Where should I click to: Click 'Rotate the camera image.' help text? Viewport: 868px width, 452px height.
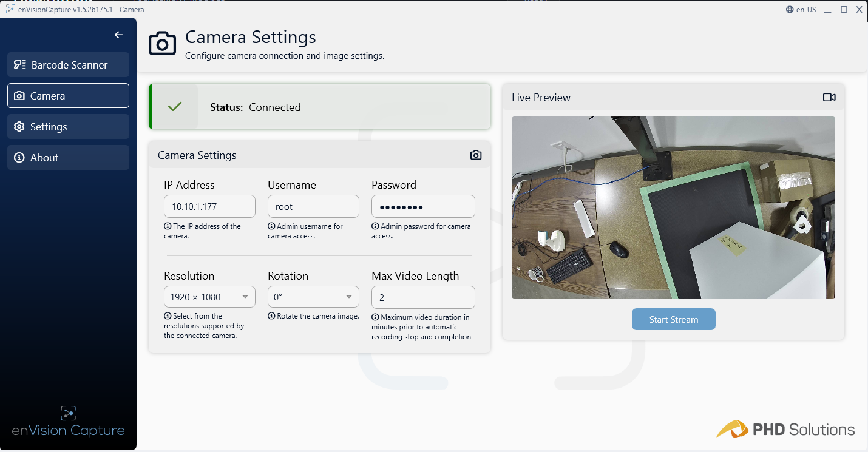[318, 316]
